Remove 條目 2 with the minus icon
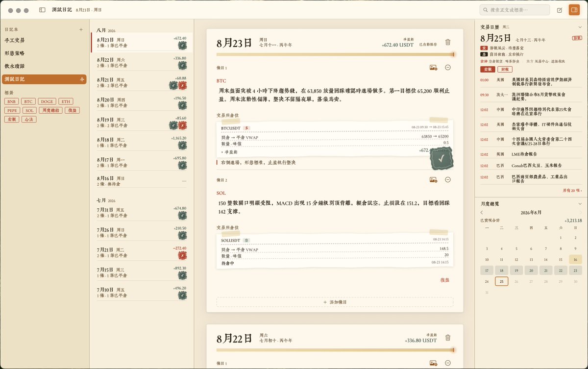Image resolution: width=588 pixels, height=369 pixels. pos(448,180)
